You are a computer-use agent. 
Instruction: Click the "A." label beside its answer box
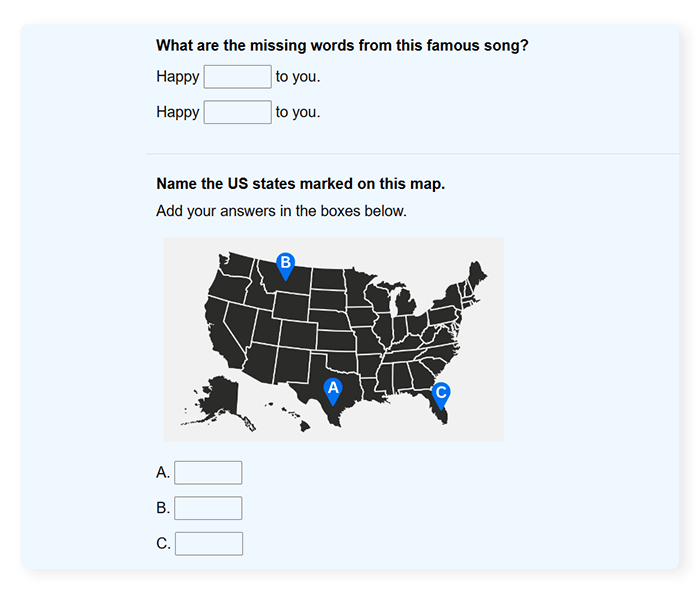[163, 473]
